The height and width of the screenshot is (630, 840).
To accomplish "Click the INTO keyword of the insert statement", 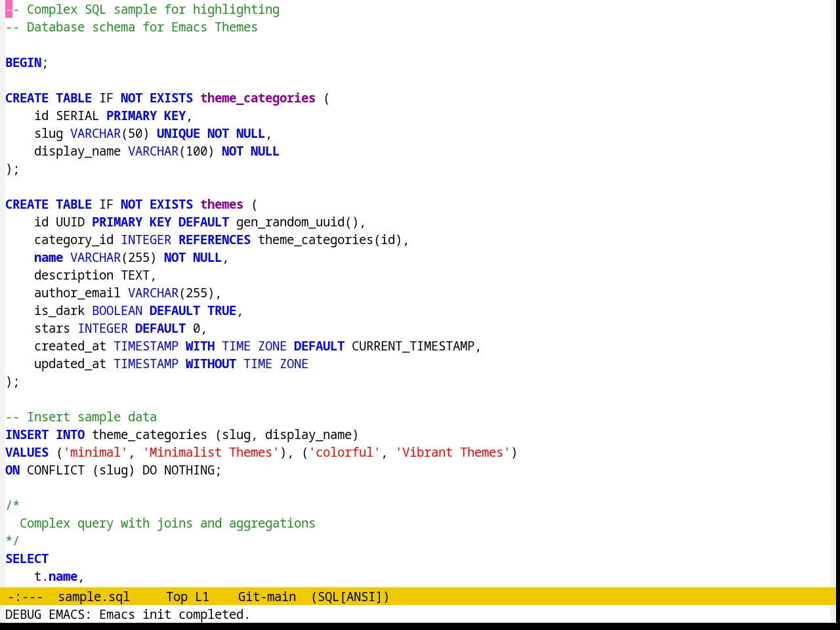I will 70,434.
